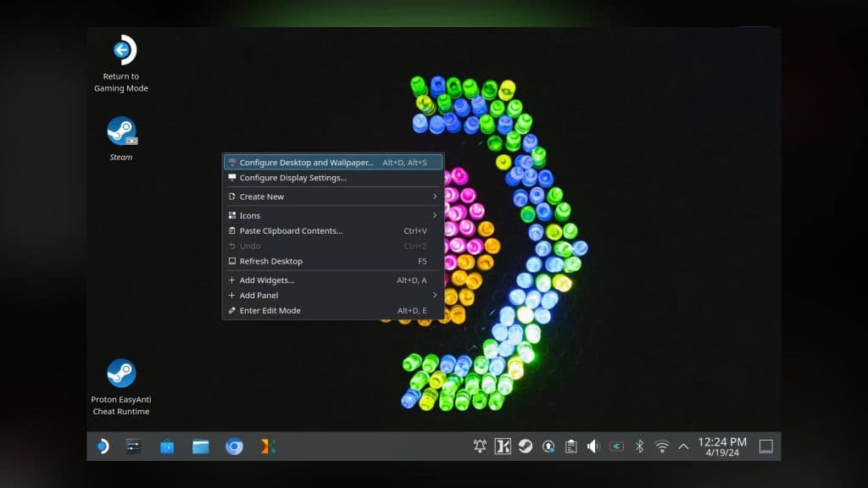868x488 pixels.
Task: Open the Wi-Fi network tray icon
Action: [x=662, y=446]
